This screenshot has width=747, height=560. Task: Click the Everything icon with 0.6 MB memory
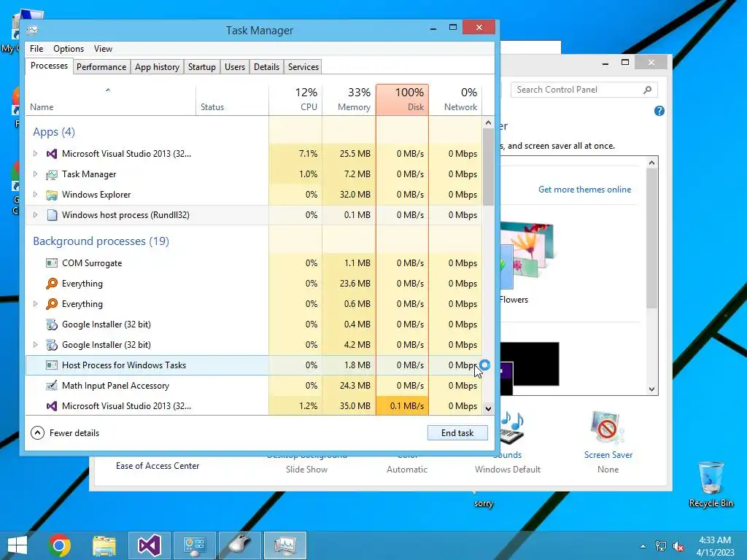coord(52,304)
